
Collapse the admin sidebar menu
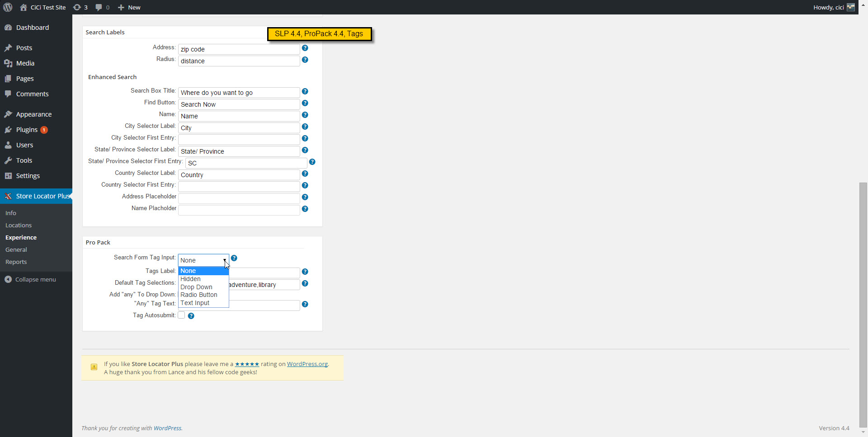click(30, 279)
